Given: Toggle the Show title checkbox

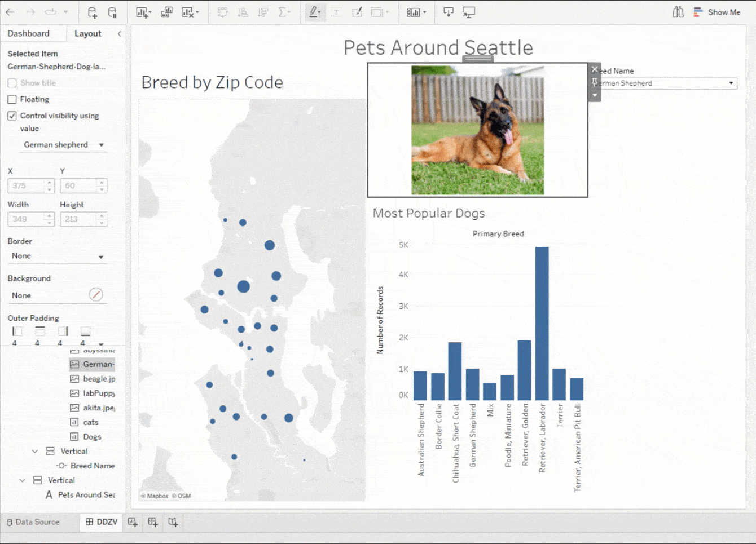Looking at the screenshot, I should [12, 83].
